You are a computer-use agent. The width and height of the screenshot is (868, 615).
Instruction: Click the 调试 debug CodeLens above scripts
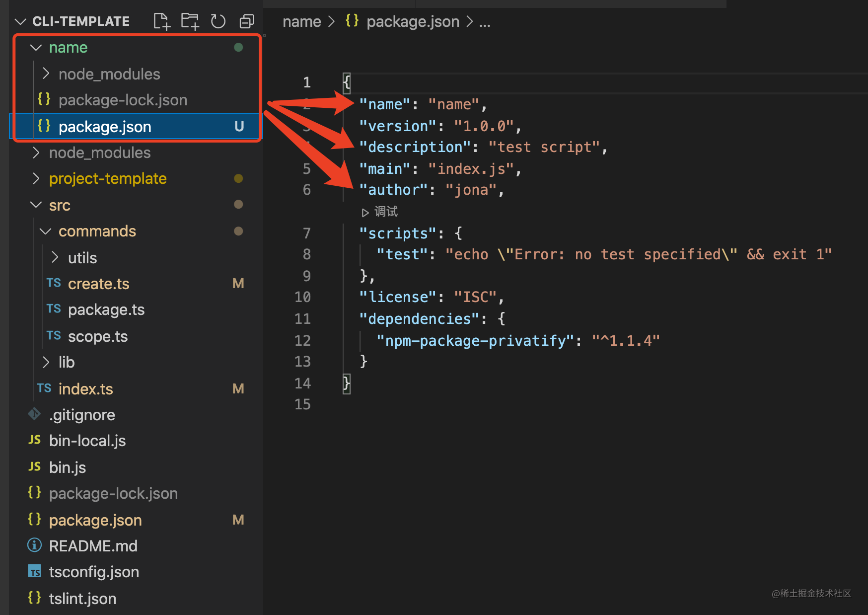click(380, 212)
